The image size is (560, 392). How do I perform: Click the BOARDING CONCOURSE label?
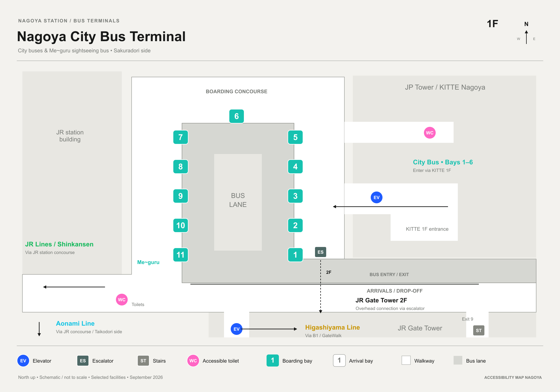pyautogui.click(x=236, y=92)
